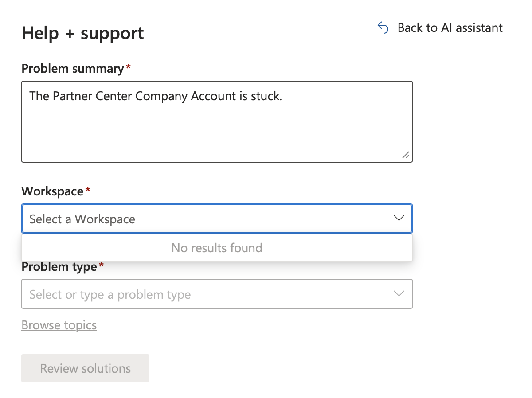Click the "Help + support" page heading
This screenshot has width=532, height=398.
point(83,33)
